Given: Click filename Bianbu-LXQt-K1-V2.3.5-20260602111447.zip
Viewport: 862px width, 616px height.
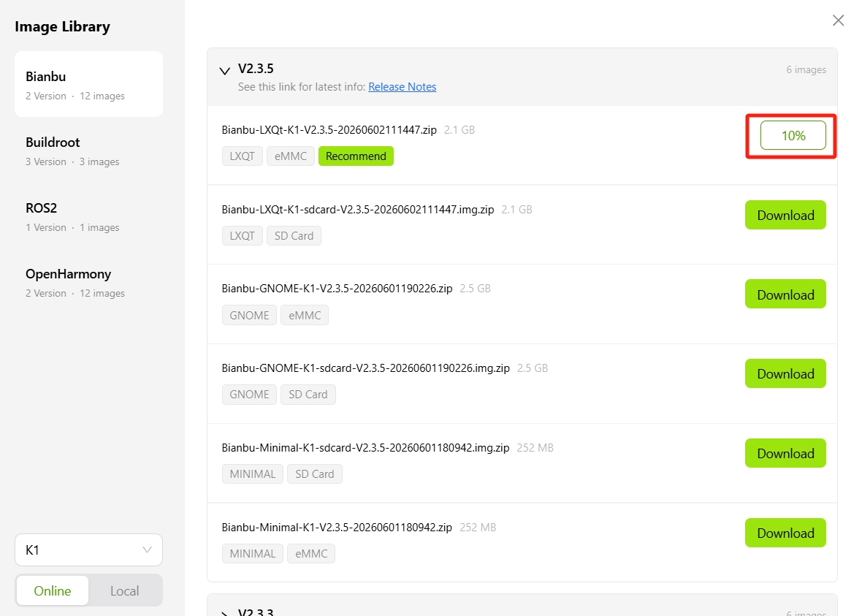Looking at the screenshot, I should click(329, 130).
